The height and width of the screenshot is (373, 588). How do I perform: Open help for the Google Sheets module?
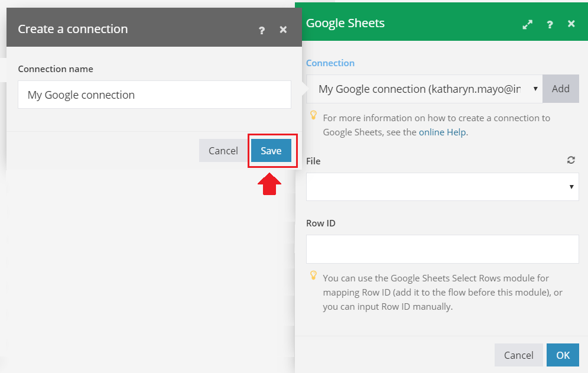tap(550, 24)
